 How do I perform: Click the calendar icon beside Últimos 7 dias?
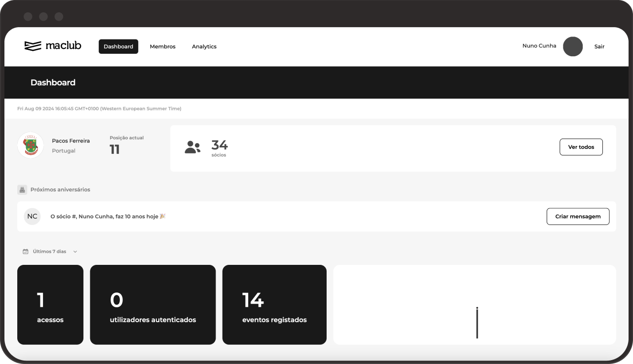pos(26,252)
